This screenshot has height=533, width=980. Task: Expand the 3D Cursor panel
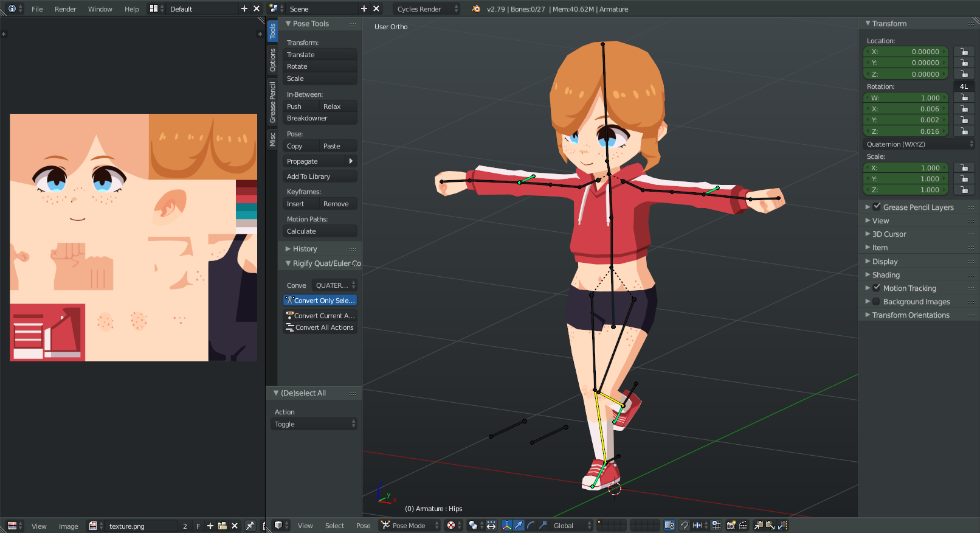coord(889,234)
